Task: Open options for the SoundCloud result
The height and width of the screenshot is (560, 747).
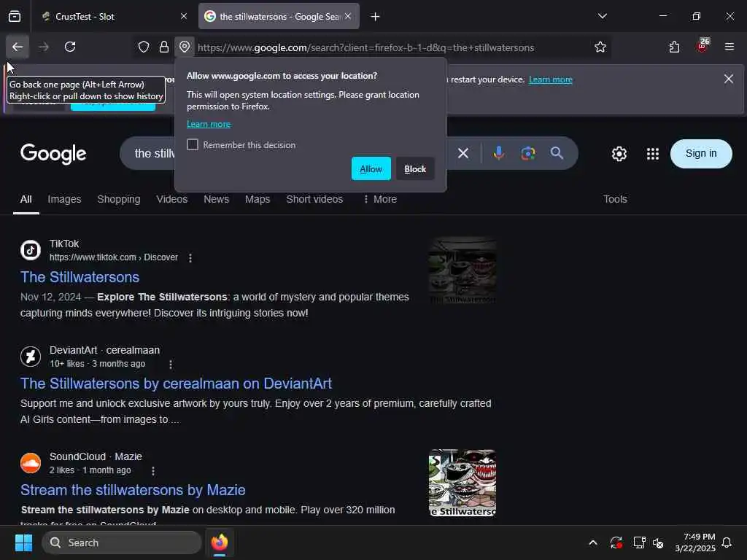Action: click(x=153, y=471)
